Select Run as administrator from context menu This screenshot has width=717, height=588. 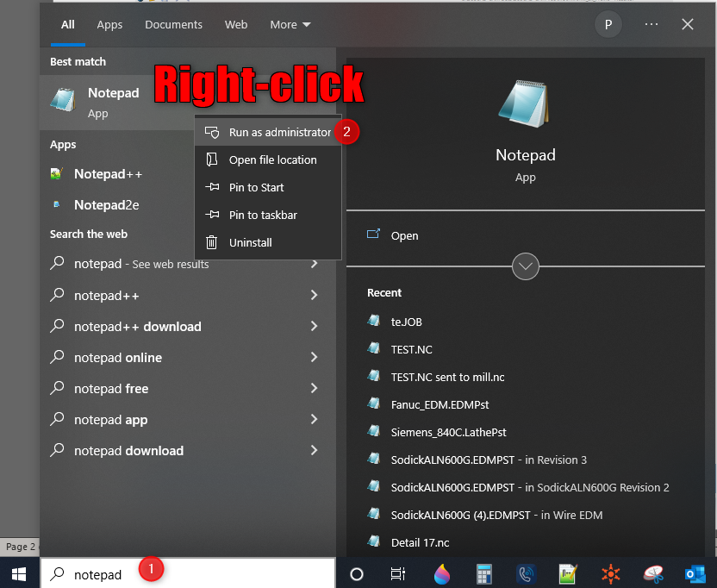click(278, 133)
